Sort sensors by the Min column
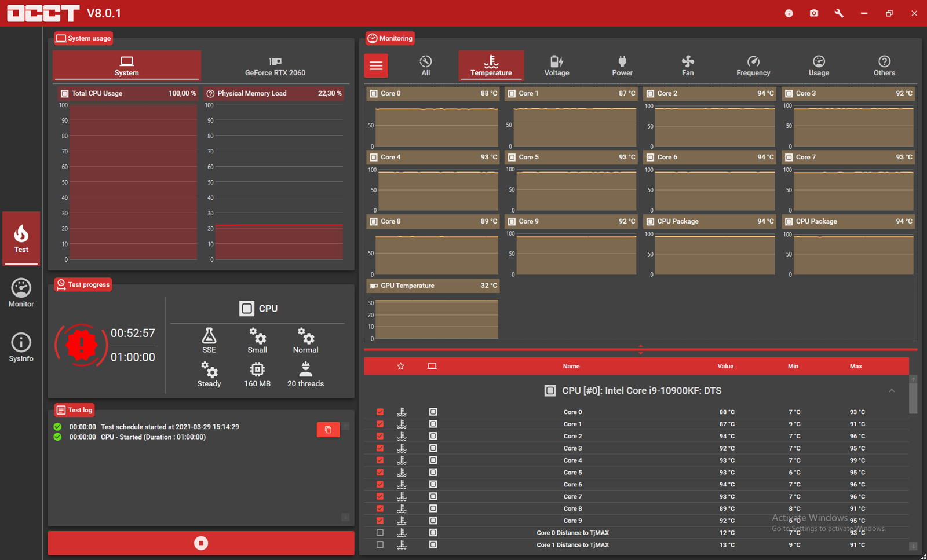The image size is (927, 560). tap(793, 366)
